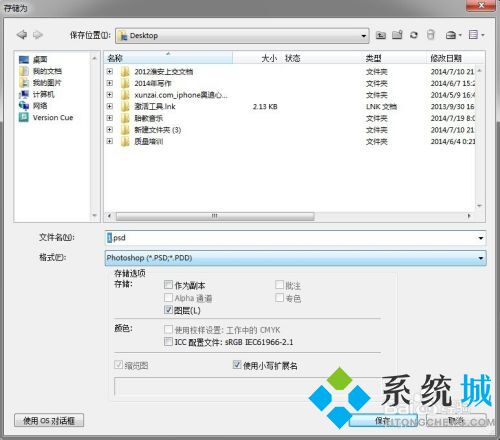
Task: Toggle the 专色 checkbox
Action: 279,297
